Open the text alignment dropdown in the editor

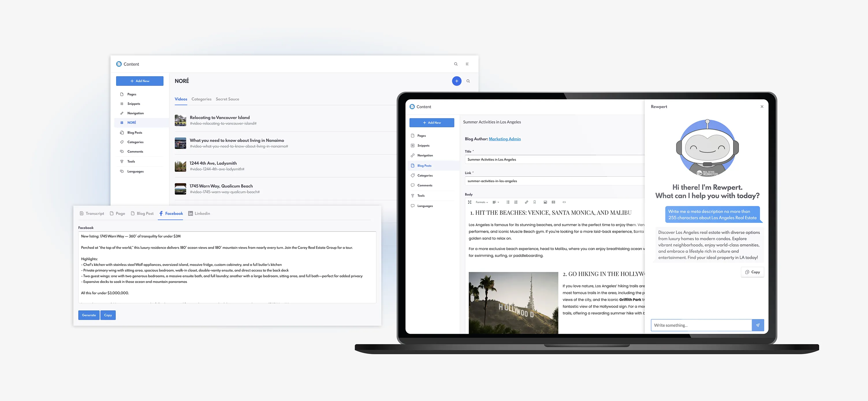(x=496, y=202)
